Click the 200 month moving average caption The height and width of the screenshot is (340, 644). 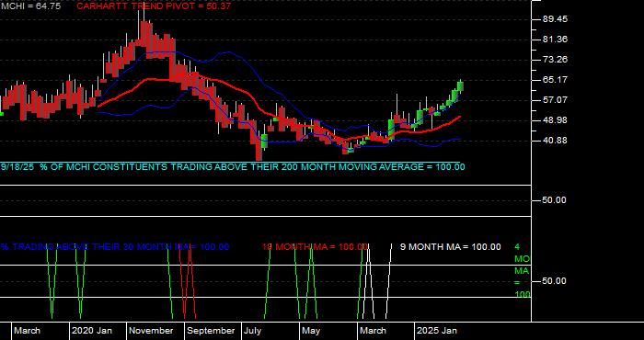(233, 167)
